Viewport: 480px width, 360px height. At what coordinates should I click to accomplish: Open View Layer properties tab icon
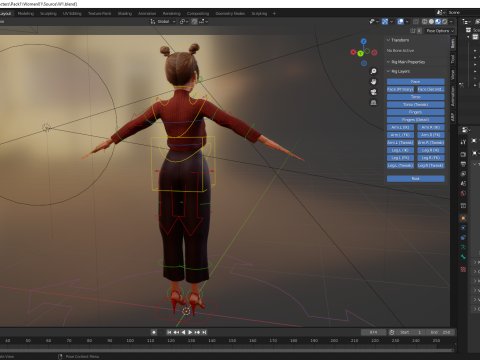click(463, 174)
